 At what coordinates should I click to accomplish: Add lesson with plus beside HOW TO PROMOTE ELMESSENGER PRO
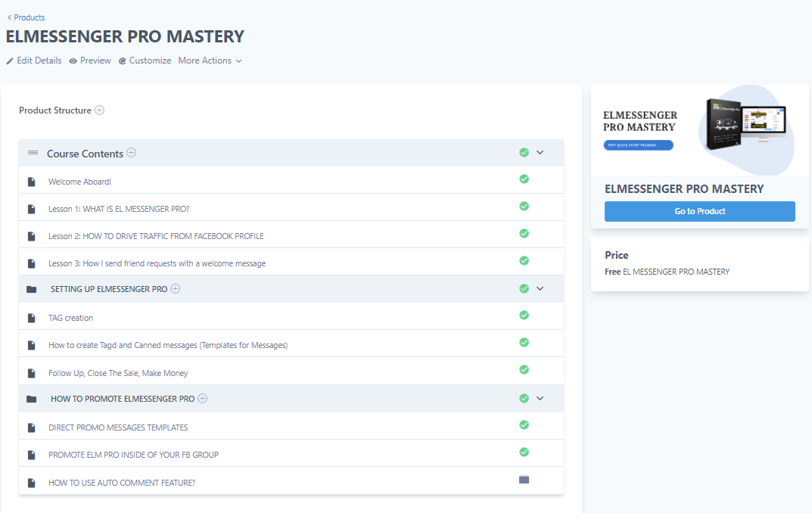coord(203,398)
